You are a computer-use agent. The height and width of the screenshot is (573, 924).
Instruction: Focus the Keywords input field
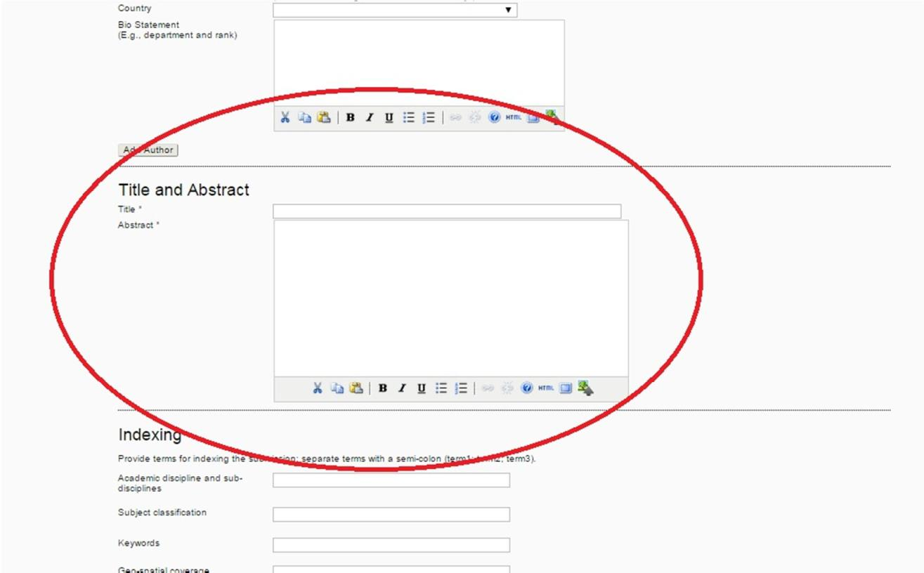pyautogui.click(x=391, y=545)
